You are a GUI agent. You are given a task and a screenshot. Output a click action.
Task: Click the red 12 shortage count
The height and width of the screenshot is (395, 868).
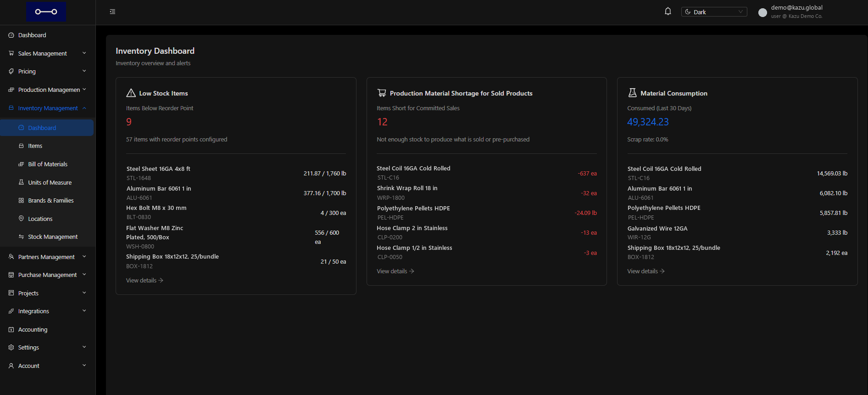point(382,122)
